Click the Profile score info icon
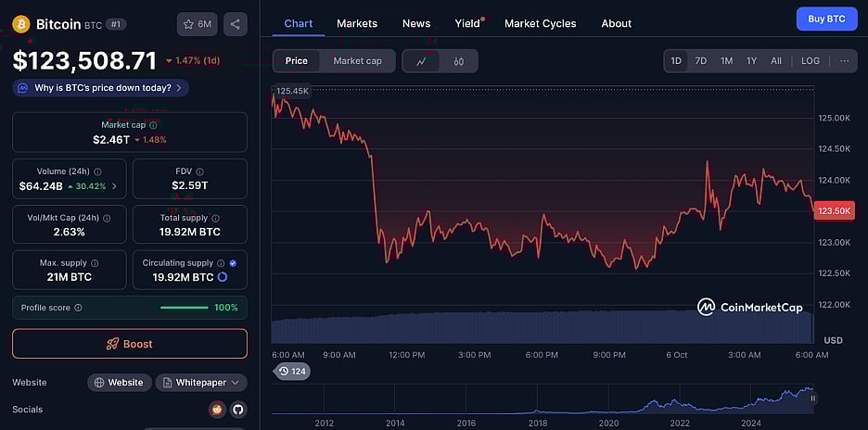Screen dimensions: 868x430 coord(78,308)
